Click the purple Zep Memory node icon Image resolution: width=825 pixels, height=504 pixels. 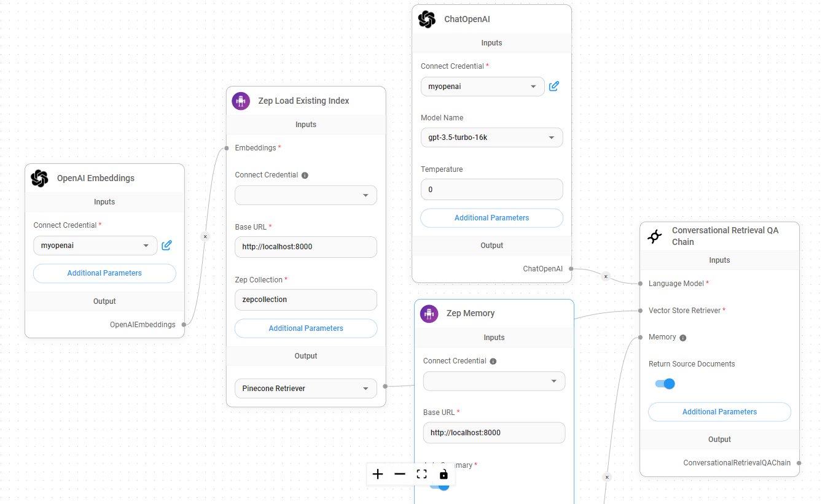pyautogui.click(x=429, y=314)
